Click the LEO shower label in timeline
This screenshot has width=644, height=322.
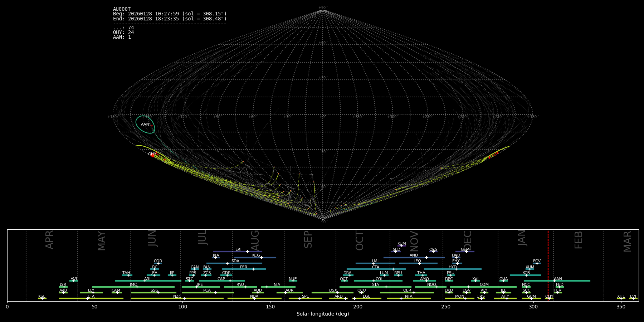(417, 261)
